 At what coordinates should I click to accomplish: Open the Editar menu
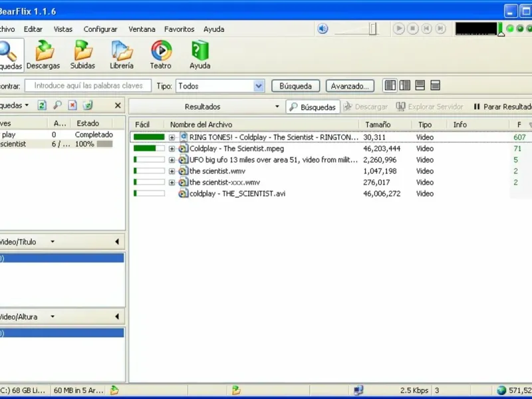point(33,29)
